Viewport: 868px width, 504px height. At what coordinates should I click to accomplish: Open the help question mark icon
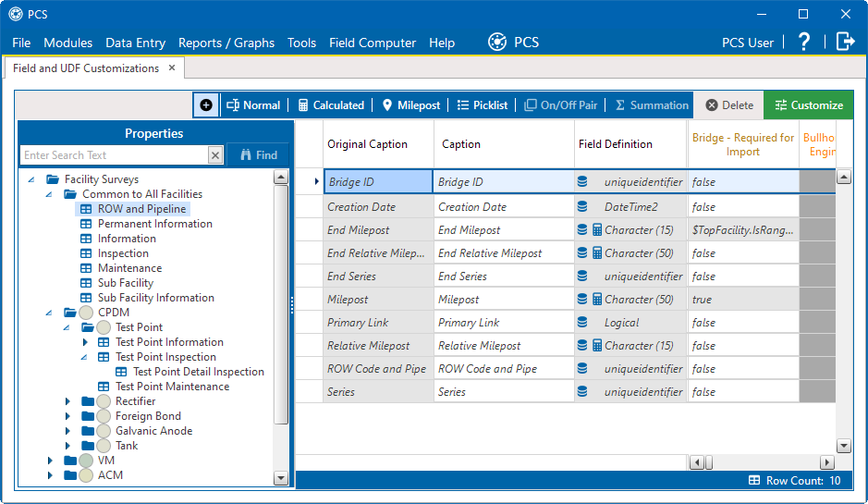click(804, 43)
